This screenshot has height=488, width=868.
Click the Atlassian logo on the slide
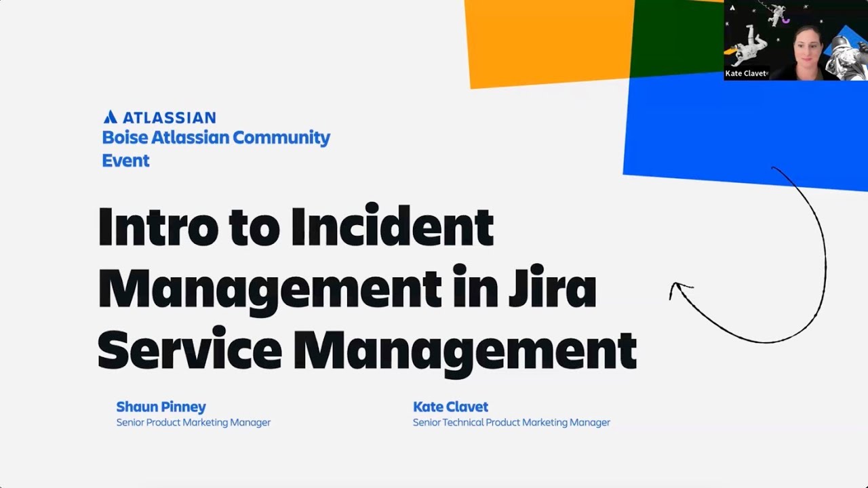[159, 117]
